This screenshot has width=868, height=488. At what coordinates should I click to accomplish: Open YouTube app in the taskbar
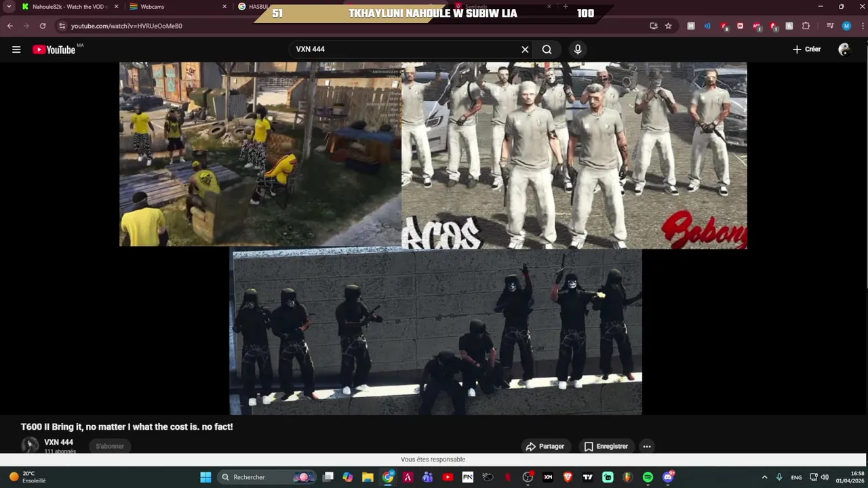pyautogui.click(x=448, y=477)
